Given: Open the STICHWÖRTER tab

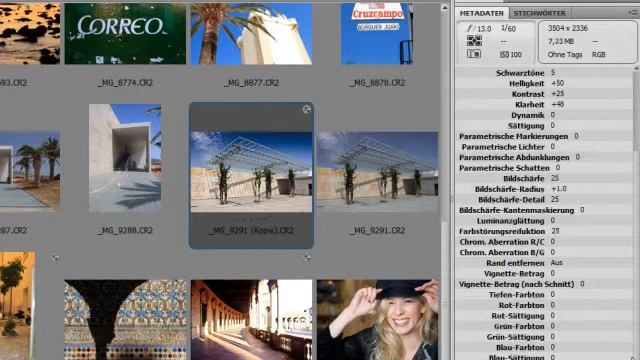Looking at the screenshot, I should point(540,13).
